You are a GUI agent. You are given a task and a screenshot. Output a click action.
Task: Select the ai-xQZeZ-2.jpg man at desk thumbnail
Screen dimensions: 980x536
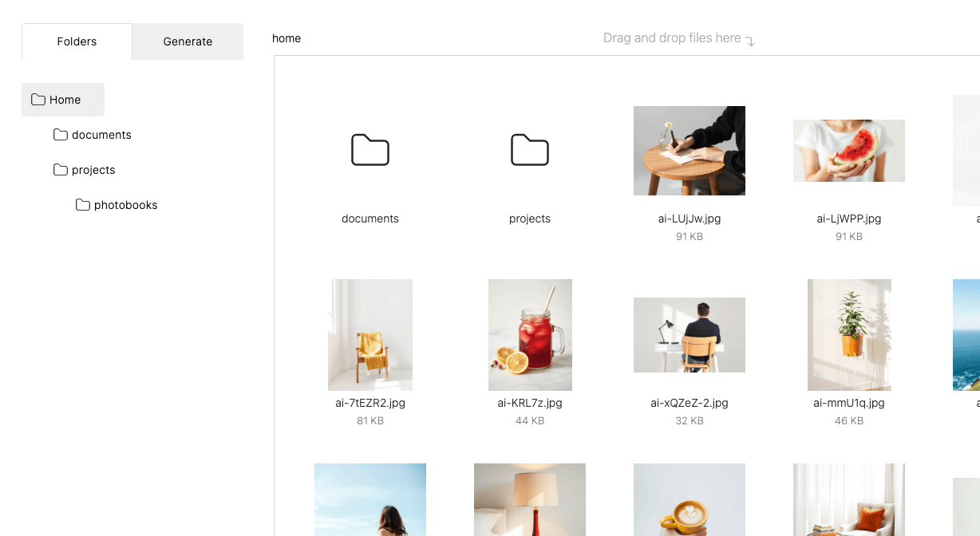point(690,335)
